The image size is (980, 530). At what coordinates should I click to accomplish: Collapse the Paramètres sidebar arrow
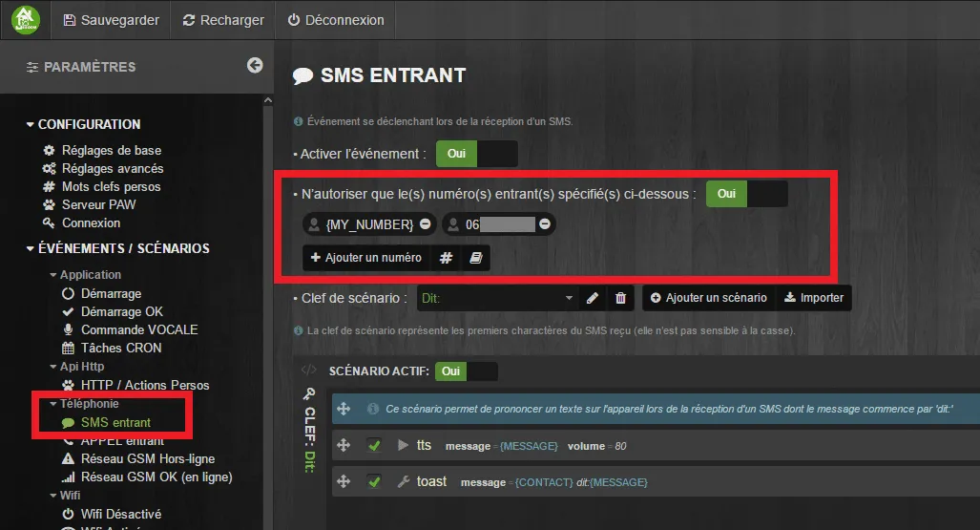pyautogui.click(x=255, y=65)
